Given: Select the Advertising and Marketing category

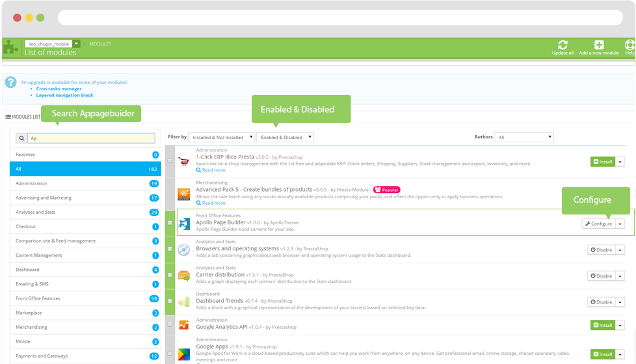Looking at the screenshot, I should (x=86, y=198).
